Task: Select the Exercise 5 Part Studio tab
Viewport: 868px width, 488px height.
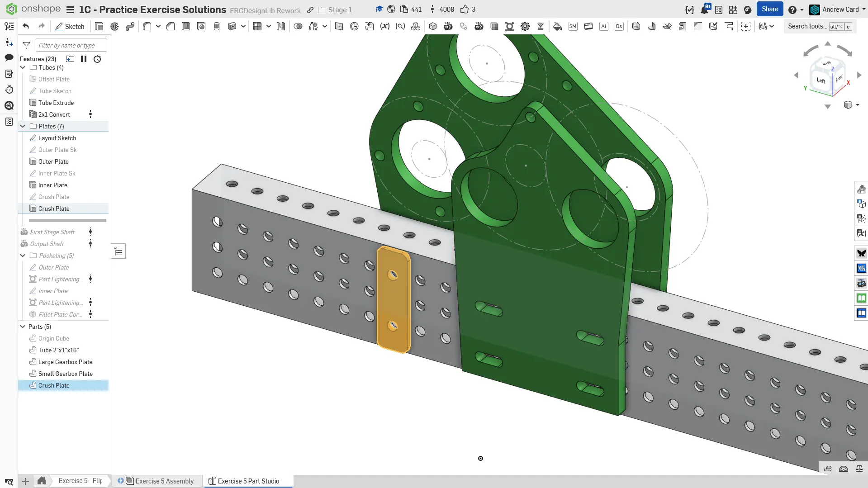Action: point(248,481)
